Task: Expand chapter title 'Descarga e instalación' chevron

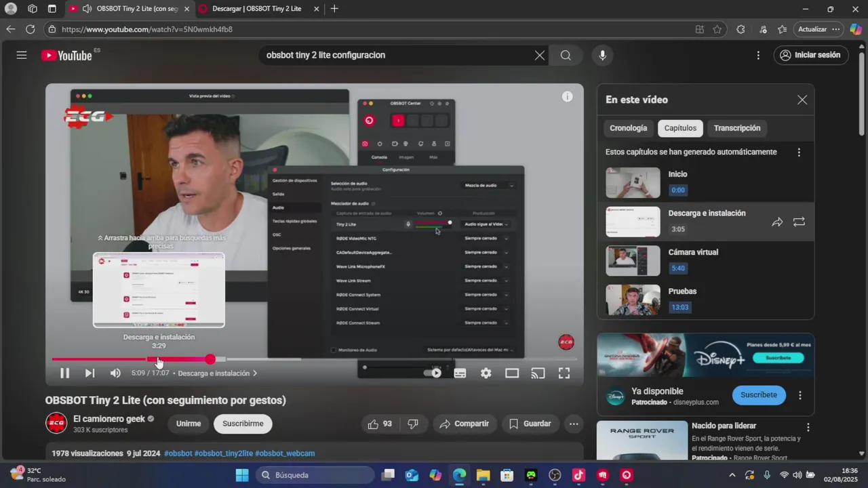Action: tap(255, 373)
